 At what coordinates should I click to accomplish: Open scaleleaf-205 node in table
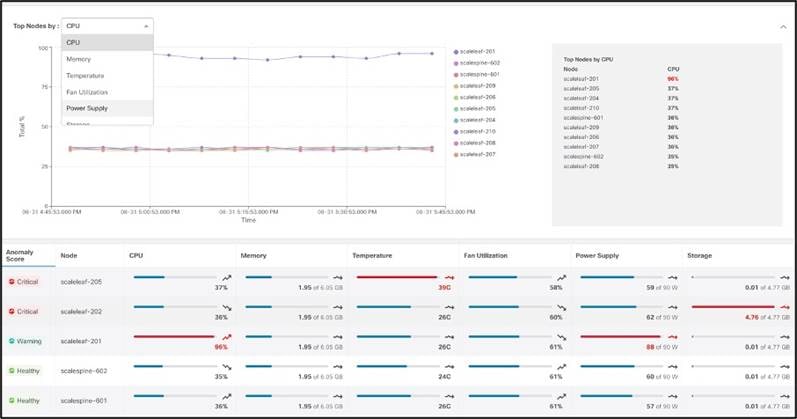click(81, 282)
